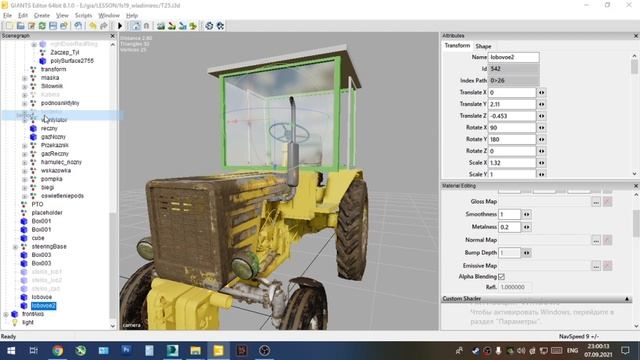This screenshot has width=640, height=360.
Task: Open the Create menu
Action: [x=42, y=15]
